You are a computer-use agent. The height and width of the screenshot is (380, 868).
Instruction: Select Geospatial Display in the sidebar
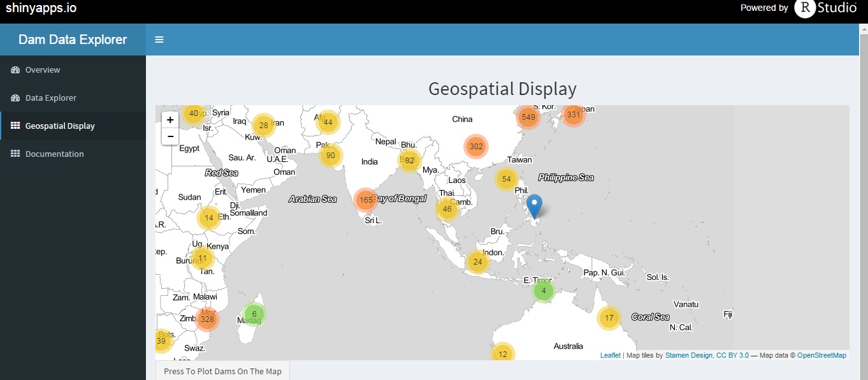73,126
